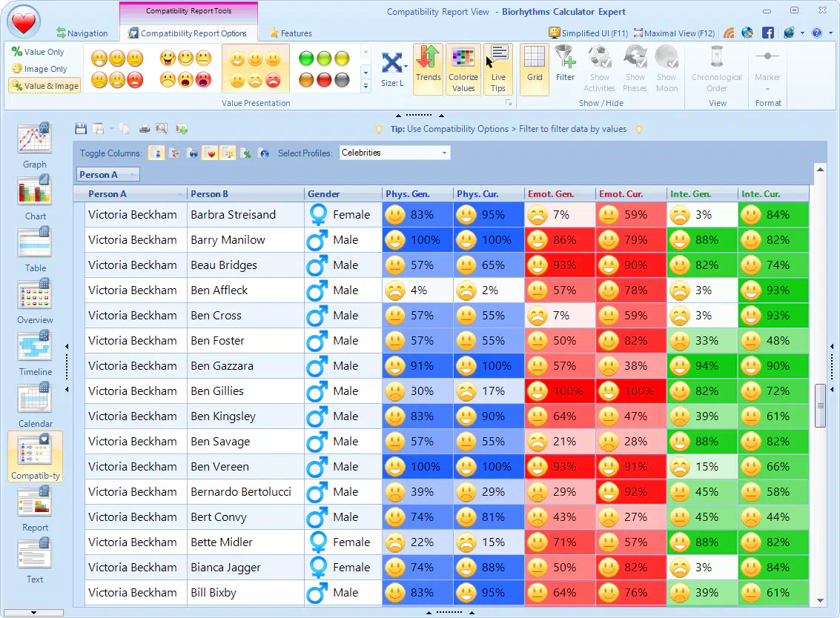Toggle the heart emotional column icon
840x618 pixels.
(210, 153)
